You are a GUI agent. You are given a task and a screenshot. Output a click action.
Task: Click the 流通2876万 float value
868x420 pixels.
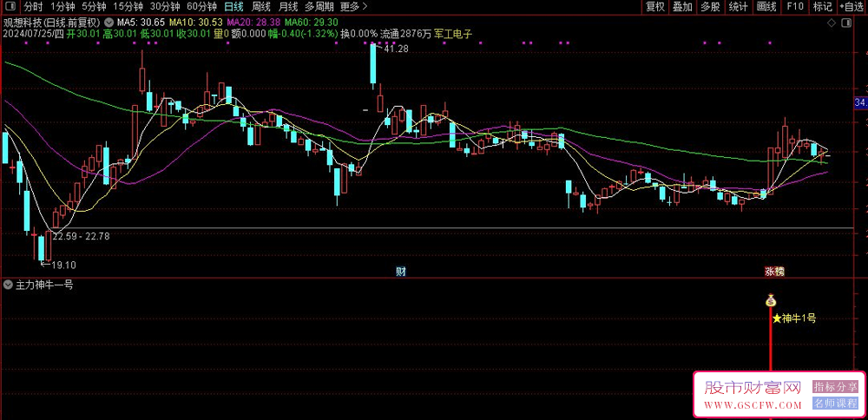(406, 34)
